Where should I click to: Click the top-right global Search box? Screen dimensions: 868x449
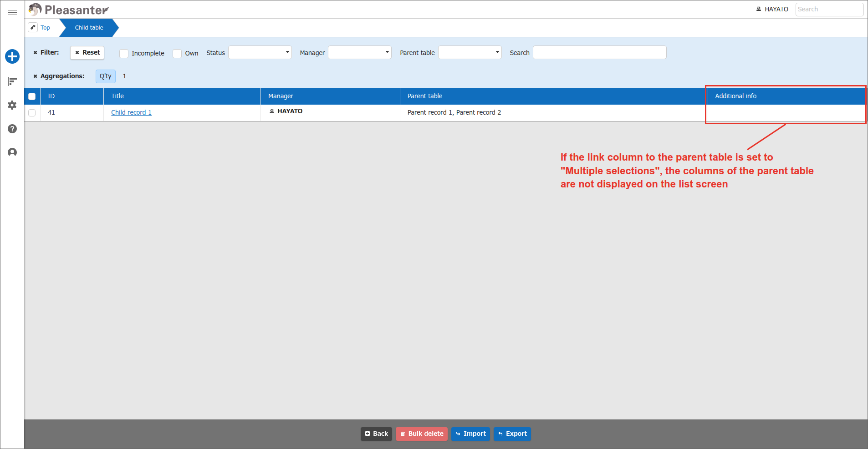tap(829, 9)
